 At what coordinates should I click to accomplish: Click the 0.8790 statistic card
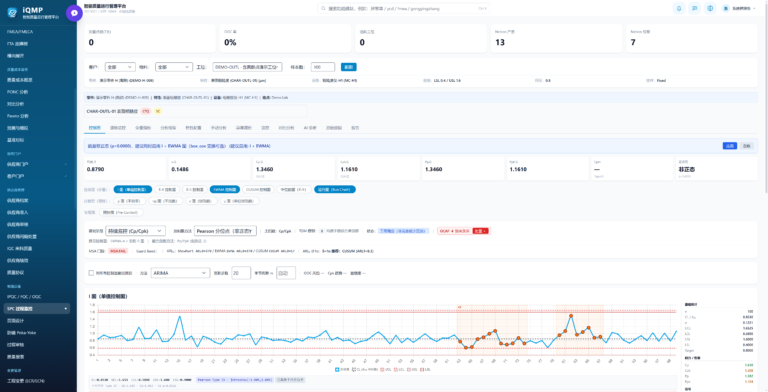(x=125, y=168)
